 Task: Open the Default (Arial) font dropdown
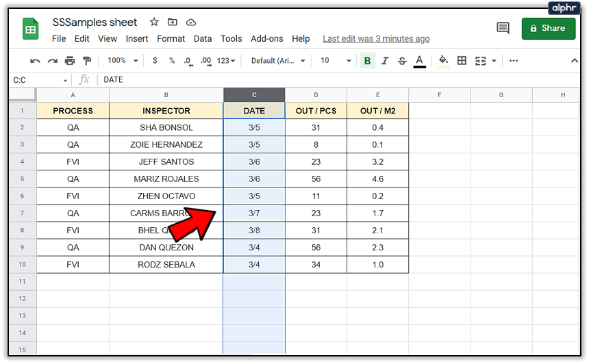(x=278, y=61)
